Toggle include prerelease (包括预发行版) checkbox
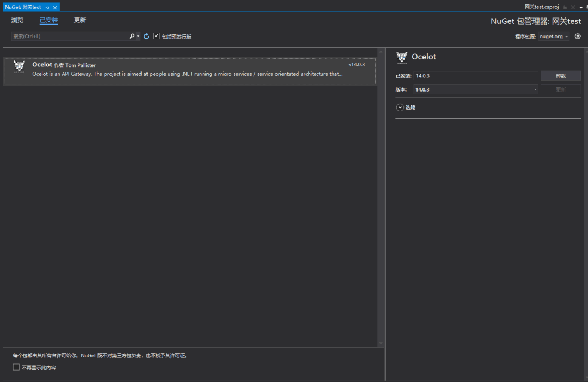The height and width of the screenshot is (382, 588). pos(156,36)
